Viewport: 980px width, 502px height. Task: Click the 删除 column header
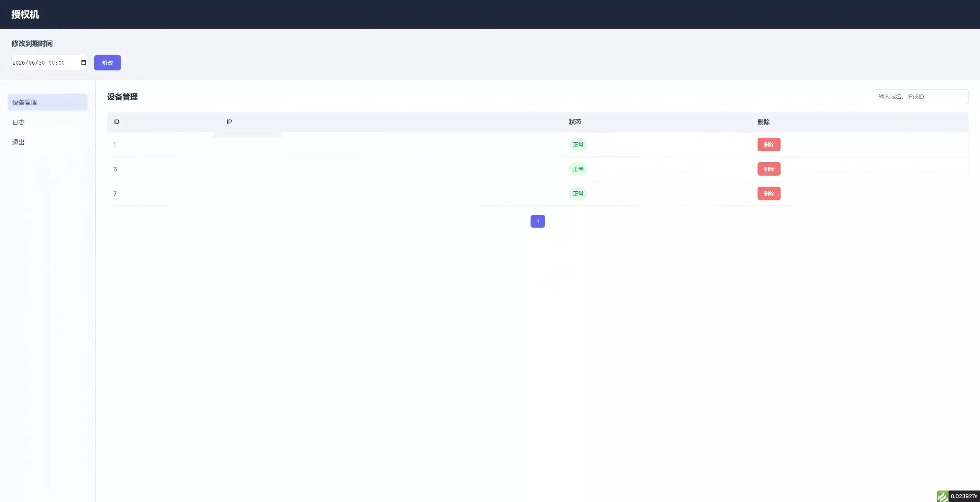pyautogui.click(x=764, y=122)
